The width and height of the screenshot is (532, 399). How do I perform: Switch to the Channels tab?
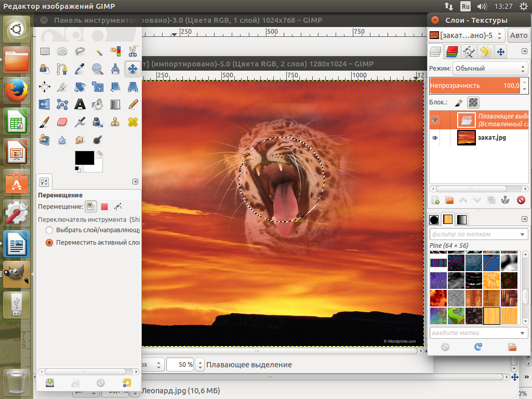(x=452, y=51)
